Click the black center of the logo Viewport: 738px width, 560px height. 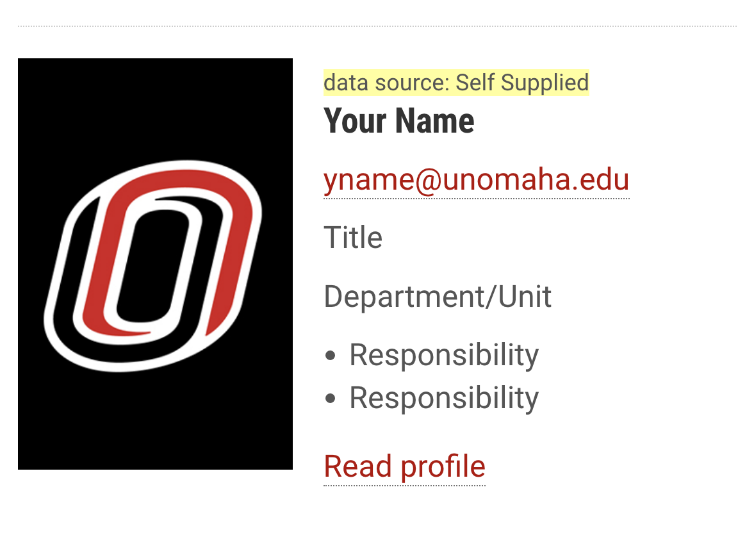[x=152, y=263]
